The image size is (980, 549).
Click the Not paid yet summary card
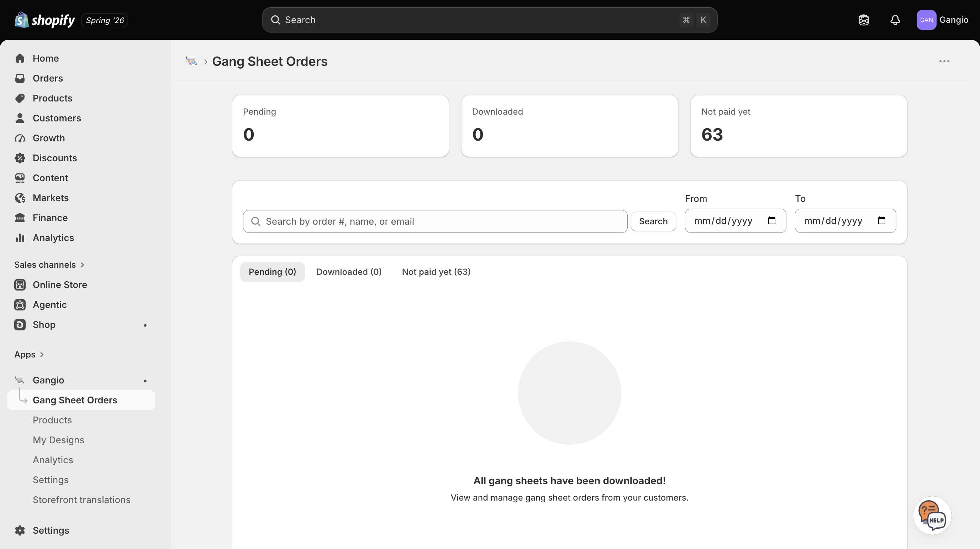click(799, 126)
